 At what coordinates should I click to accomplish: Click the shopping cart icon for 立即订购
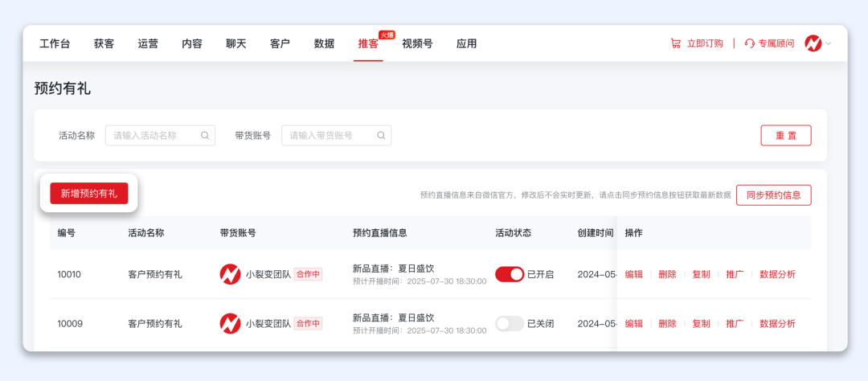point(675,43)
